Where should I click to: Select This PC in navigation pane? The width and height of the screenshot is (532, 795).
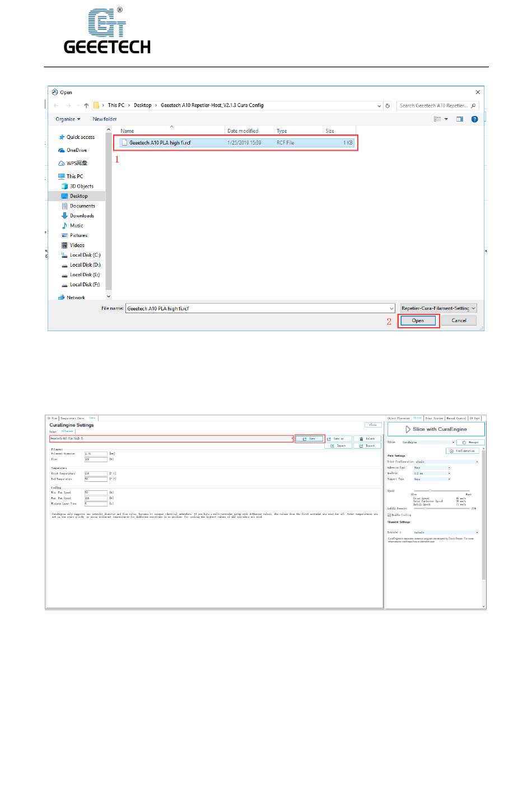click(71, 176)
